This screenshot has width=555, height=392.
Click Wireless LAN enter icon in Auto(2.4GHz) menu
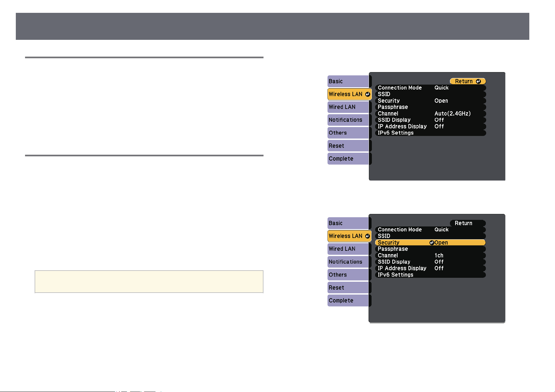(x=368, y=94)
